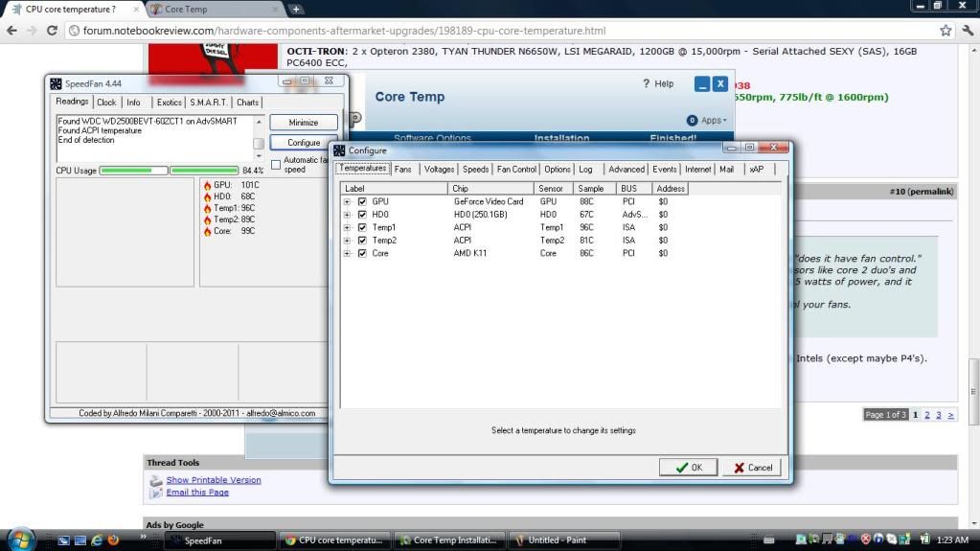
Task: Expand taskbar quick launch chevron
Action: coord(143,537)
